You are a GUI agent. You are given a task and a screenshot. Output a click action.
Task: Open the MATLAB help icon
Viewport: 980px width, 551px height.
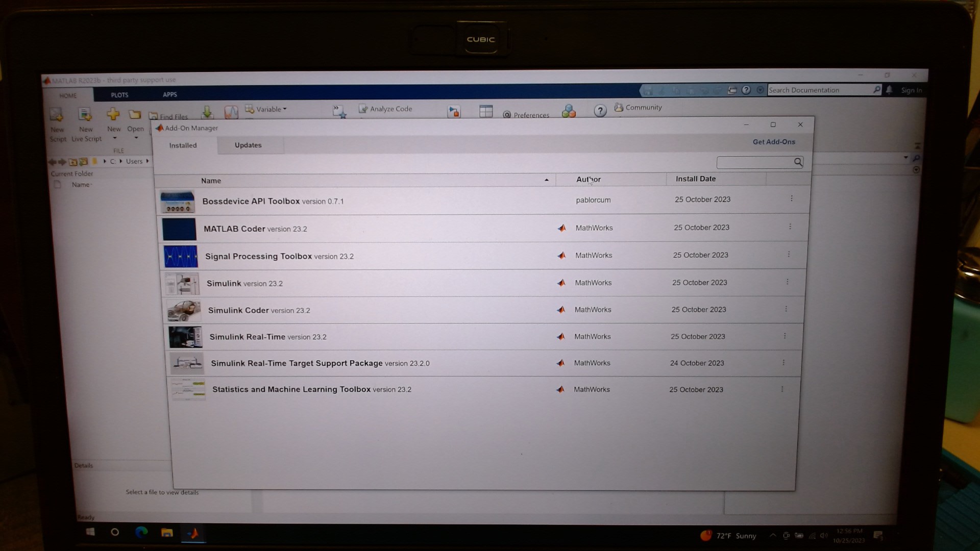600,111
